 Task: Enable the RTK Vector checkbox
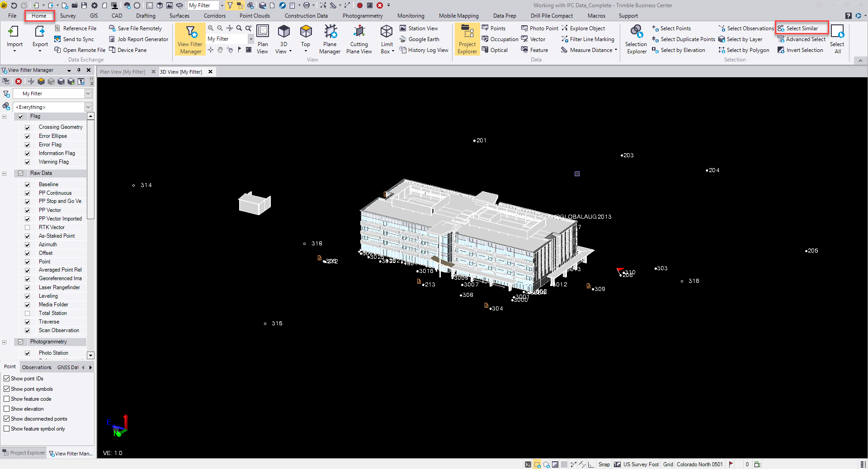(x=27, y=227)
